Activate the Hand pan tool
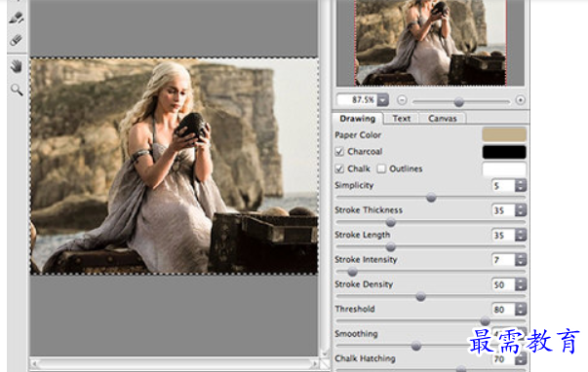The height and width of the screenshot is (372, 588). coord(17,66)
